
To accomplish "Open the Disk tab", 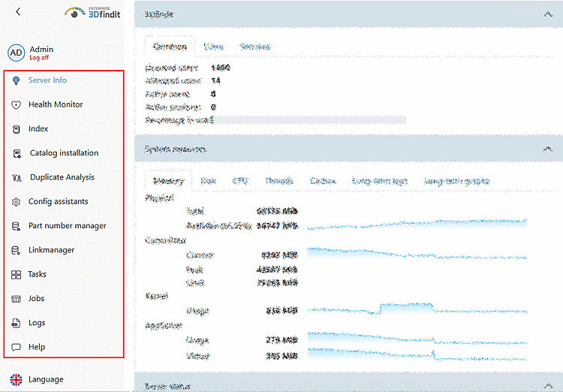I will coord(208,181).
